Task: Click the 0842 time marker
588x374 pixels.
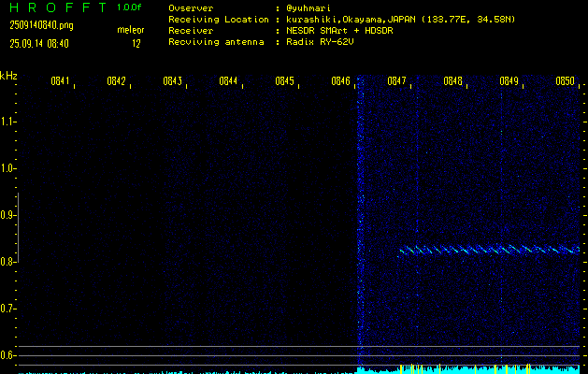Action: click(116, 81)
